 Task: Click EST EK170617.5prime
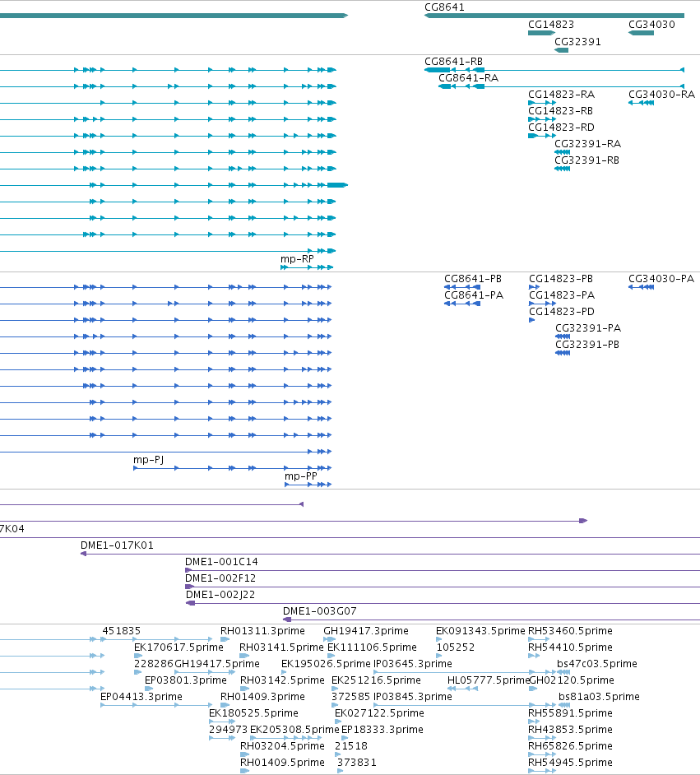[178, 647]
